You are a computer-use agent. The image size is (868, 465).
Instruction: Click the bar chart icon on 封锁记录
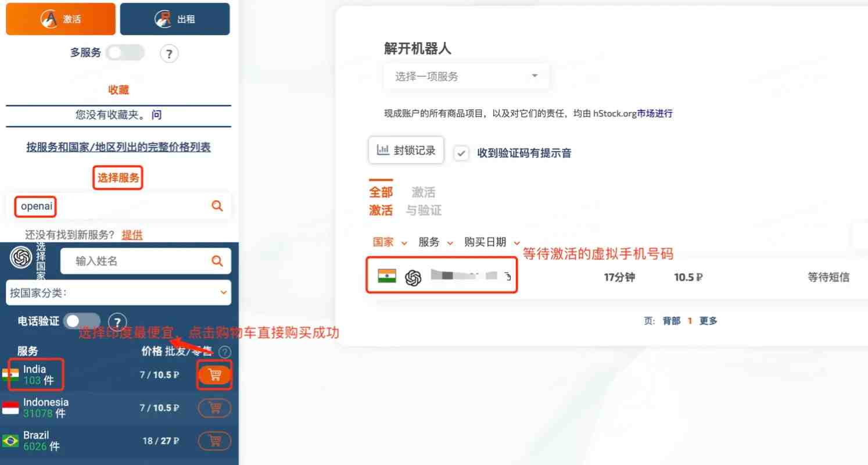(x=384, y=149)
